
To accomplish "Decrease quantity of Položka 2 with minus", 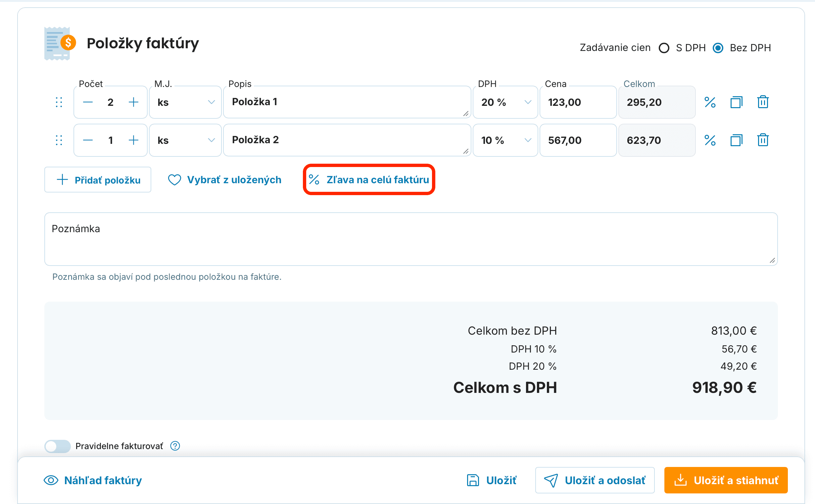I will click(88, 140).
